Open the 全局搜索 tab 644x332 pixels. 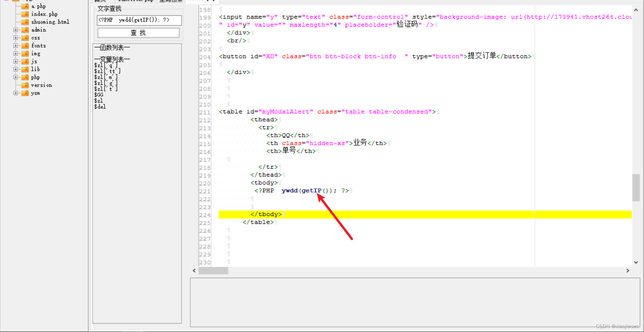coord(170,1)
